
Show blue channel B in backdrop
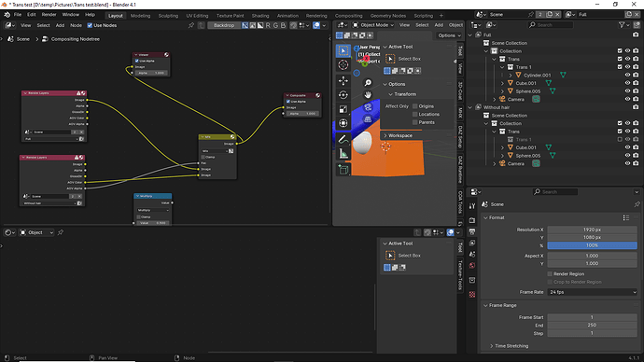283,25
